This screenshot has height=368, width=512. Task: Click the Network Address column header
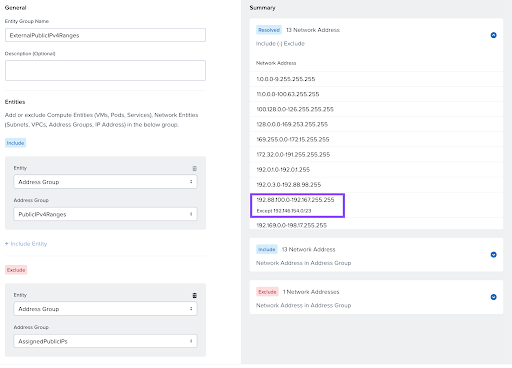pyautogui.click(x=276, y=63)
